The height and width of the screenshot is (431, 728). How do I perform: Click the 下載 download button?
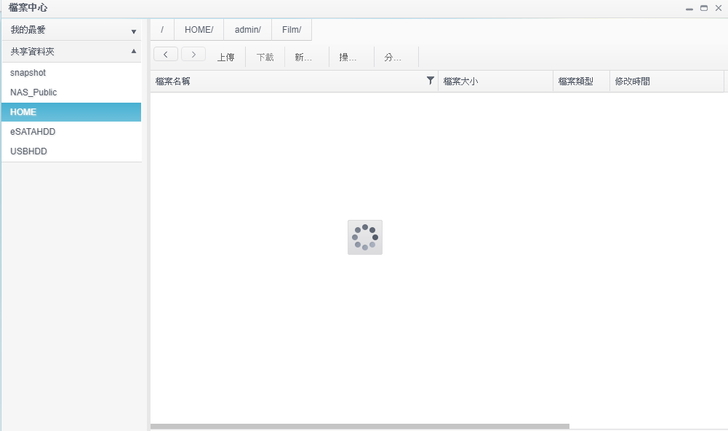pos(265,57)
